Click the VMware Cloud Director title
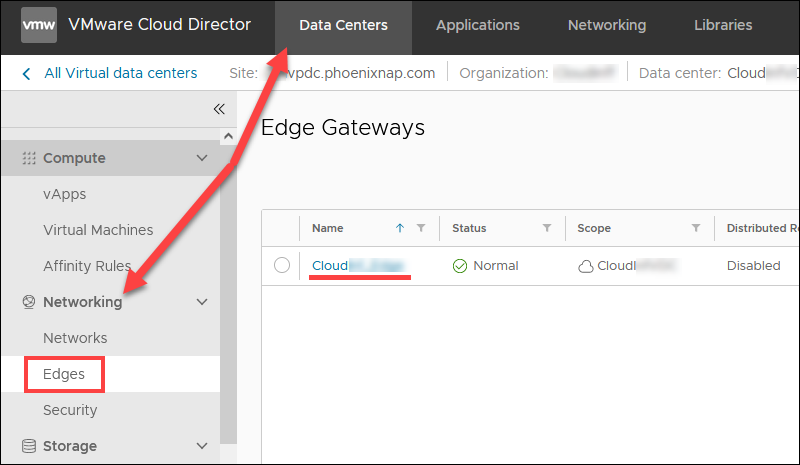This screenshot has width=800, height=465. pyautogui.click(x=159, y=25)
